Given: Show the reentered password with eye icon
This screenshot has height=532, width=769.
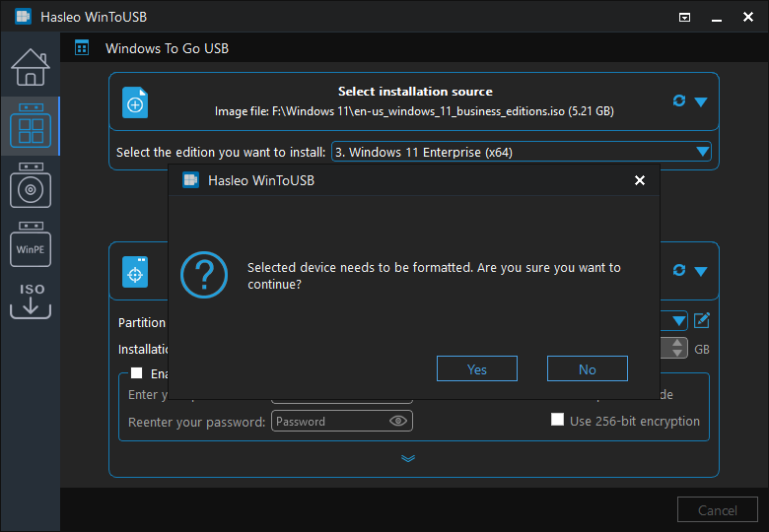Looking at the screenshot, I should (x=397, y=421).
